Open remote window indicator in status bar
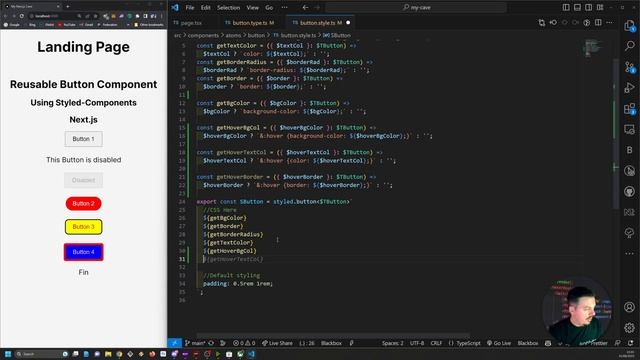The width and height of the screenshot is (640, 360). coord(174,343)
